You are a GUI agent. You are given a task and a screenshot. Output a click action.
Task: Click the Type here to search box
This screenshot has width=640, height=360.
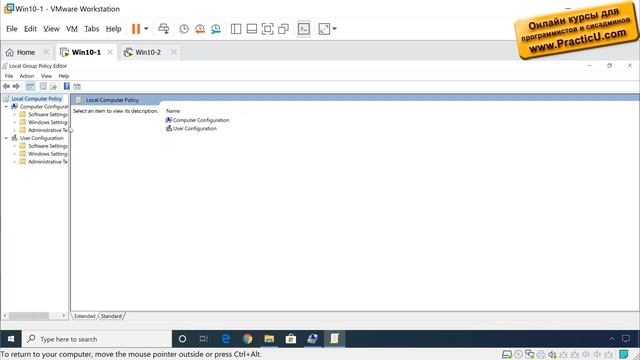click(97, 339)
